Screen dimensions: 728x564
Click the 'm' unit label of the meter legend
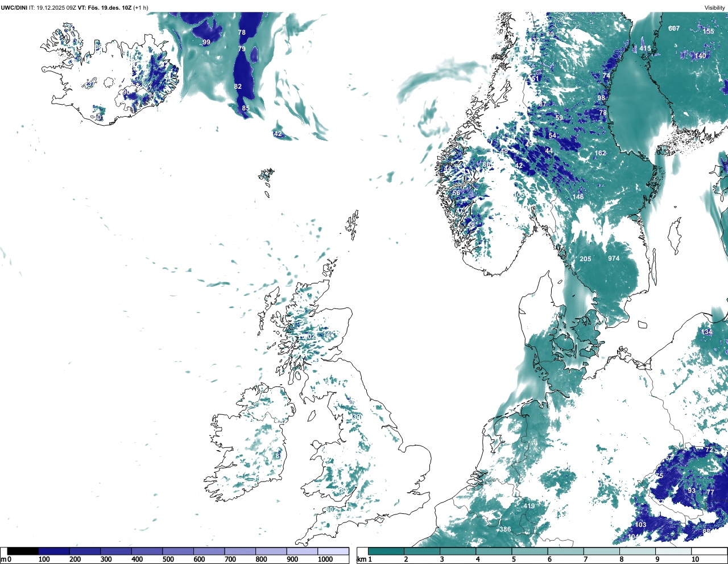pos(3,559)
